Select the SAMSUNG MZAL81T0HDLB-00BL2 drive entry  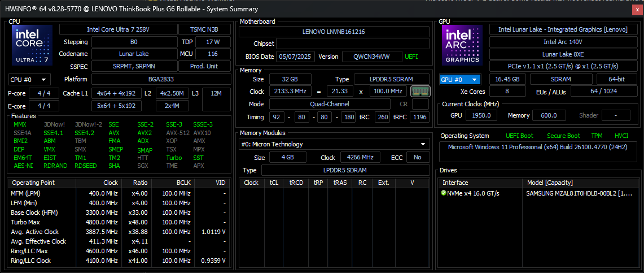[580, 193]
